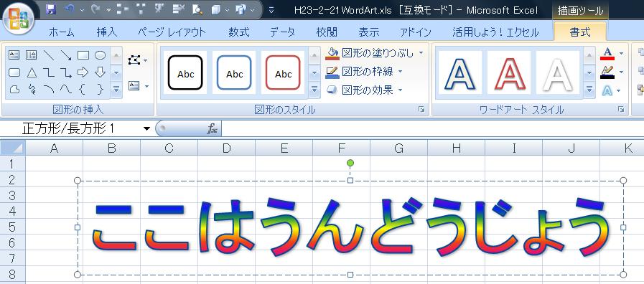Select the oval shape

(101, 55)
